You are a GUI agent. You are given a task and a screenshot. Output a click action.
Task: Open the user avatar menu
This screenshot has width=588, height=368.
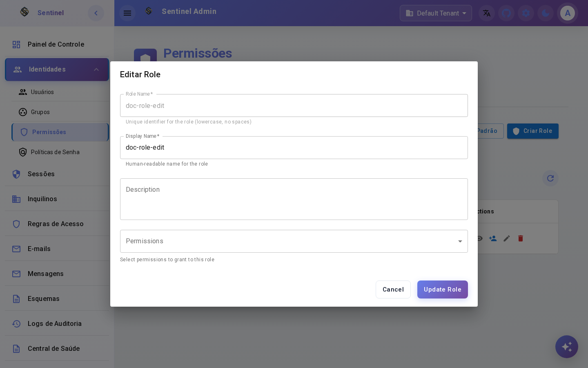[x=568, y=13]
